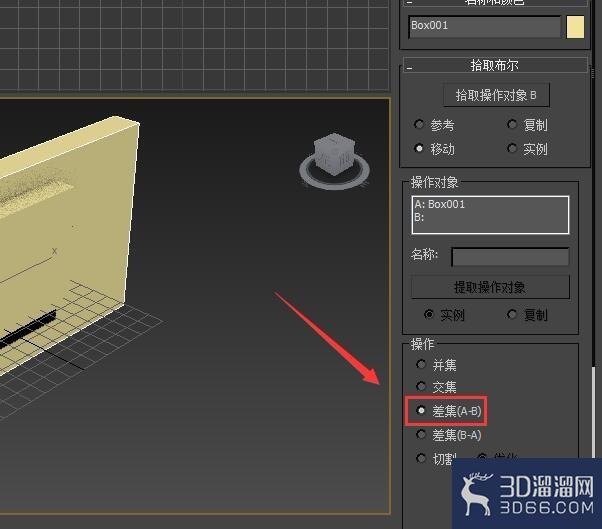Click the 拾取操作对象 B button
The image size is (602, 529).
(496, 95)
